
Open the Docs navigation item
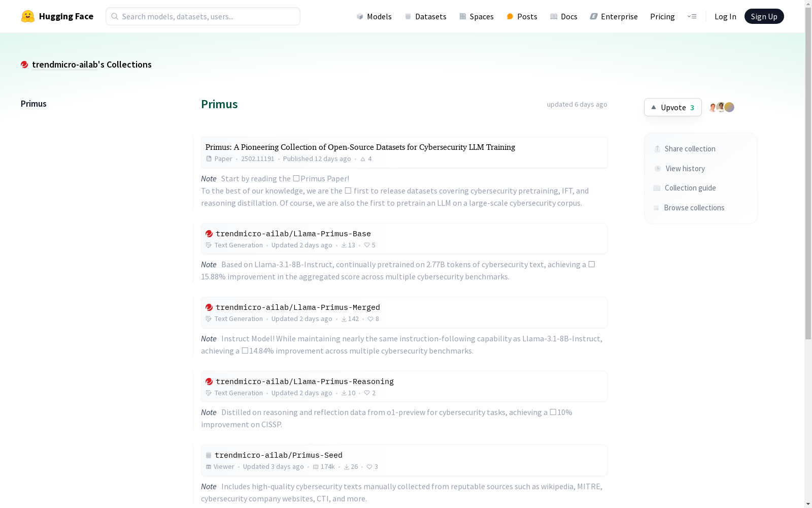[x=564, y=16]
